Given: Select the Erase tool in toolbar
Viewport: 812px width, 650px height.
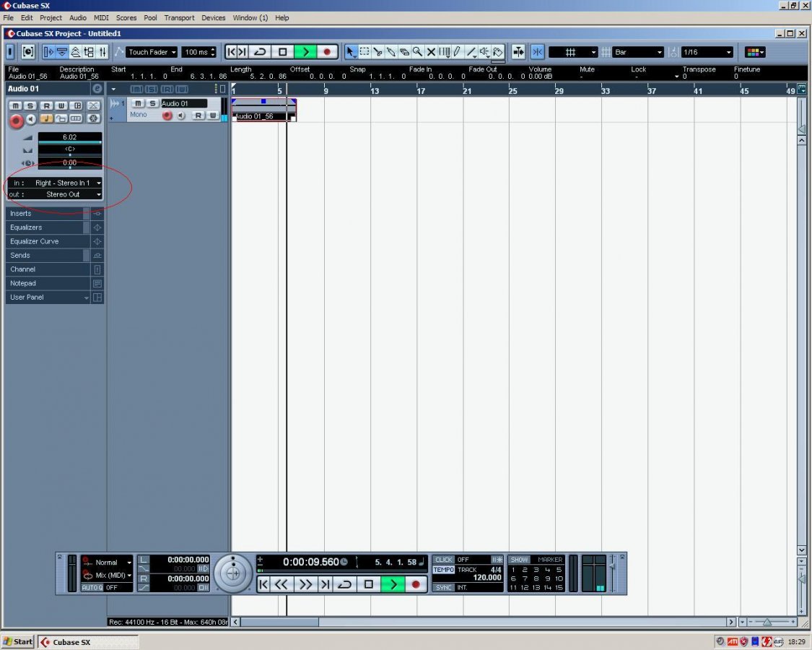Looking at the screenshot, I should pyautogui.click(x=404, y=52).
